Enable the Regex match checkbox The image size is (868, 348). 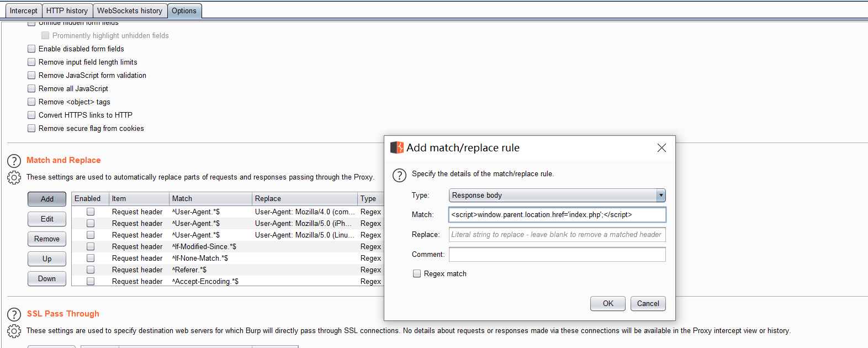tap(417, 273)
